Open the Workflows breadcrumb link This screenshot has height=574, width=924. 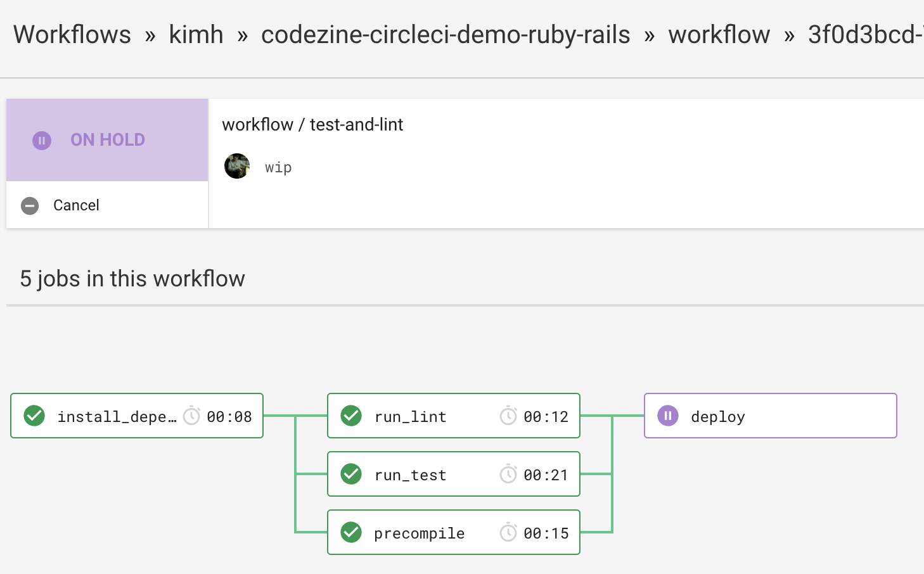(x=72, y=35)
